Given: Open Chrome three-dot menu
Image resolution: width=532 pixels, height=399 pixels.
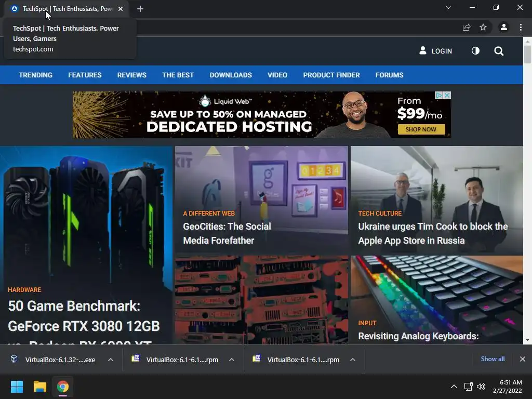Looking at the screenshot, I should tap(521, 27).
